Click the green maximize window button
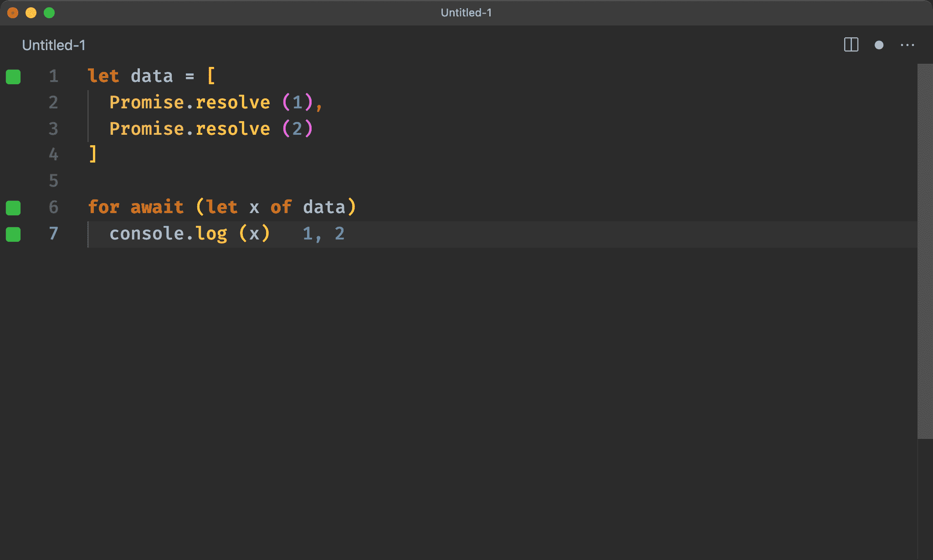The height and width of the screenshot is (560, 933). [x=49, y=13]
